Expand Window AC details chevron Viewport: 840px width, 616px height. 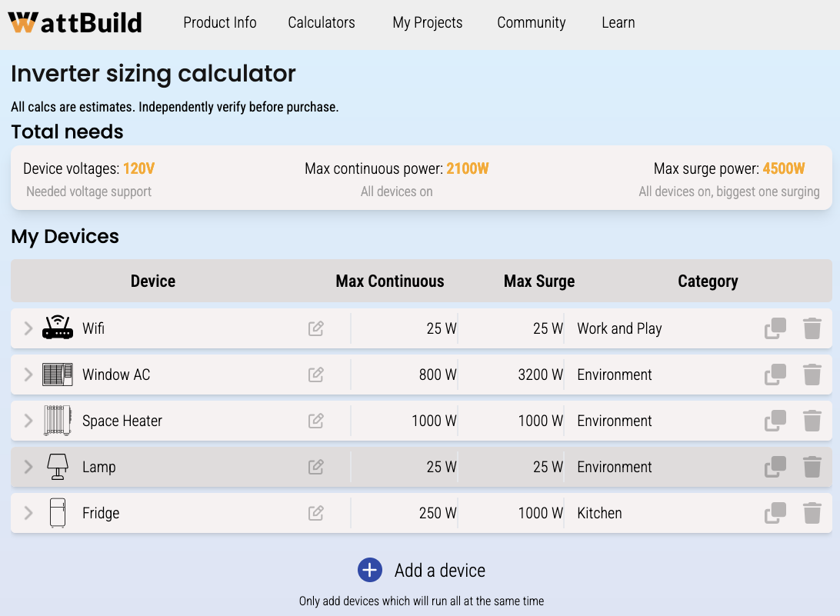(28, 375)
